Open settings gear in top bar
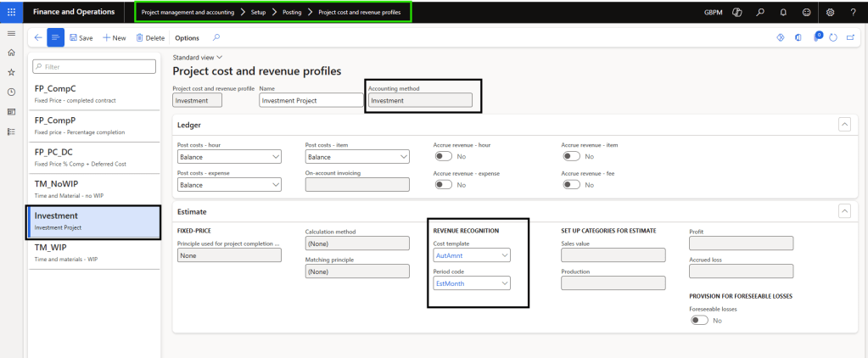Screen dimensions: 868x358 tap(829, 12)
